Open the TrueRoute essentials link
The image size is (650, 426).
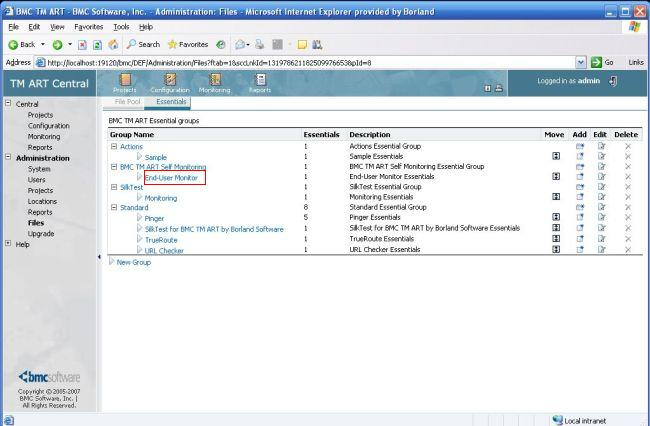coord(161,240)
